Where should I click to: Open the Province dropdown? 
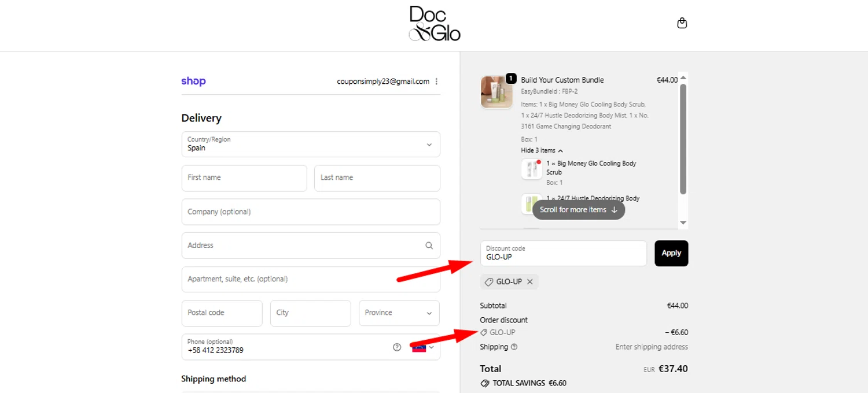point(399,313)
